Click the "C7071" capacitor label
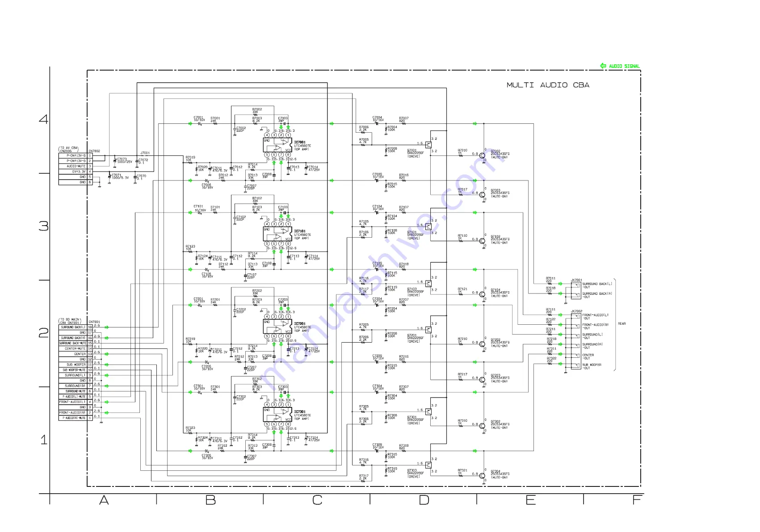 coord(117,175)
